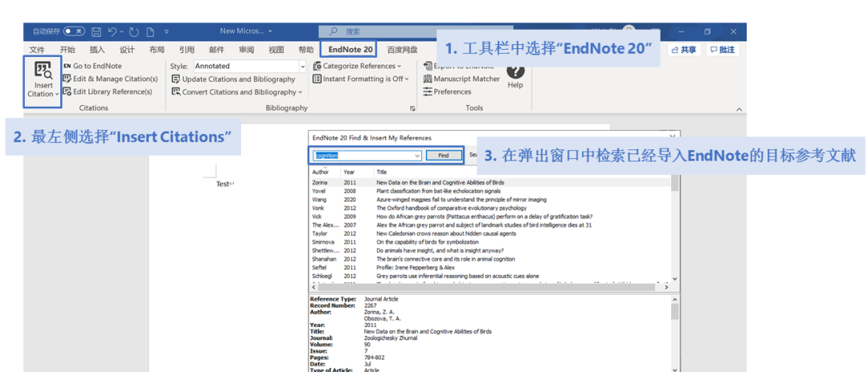Create a new document from the toolbar
This screenshot has height=372, width=868.
pyautogui.click(x=149, y=31)
